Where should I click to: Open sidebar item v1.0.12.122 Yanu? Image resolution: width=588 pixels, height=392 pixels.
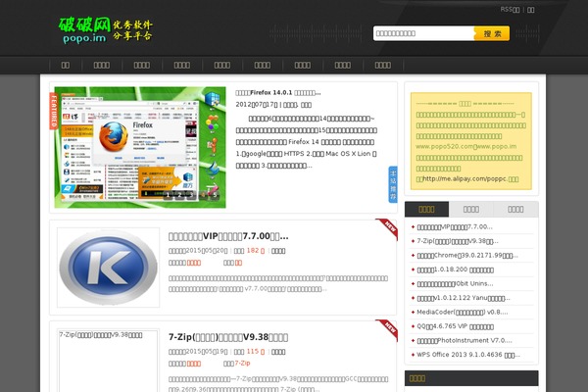pyautogui.click(x=464, y=298)
